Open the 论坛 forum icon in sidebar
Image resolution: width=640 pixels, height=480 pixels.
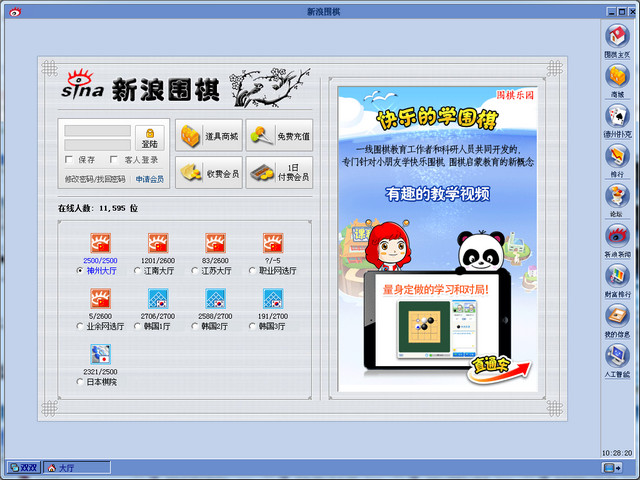pyautogui.click(x=617, y=196)
